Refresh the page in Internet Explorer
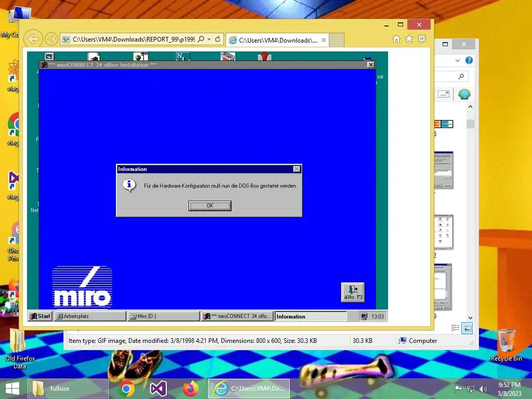 [218, 39]
